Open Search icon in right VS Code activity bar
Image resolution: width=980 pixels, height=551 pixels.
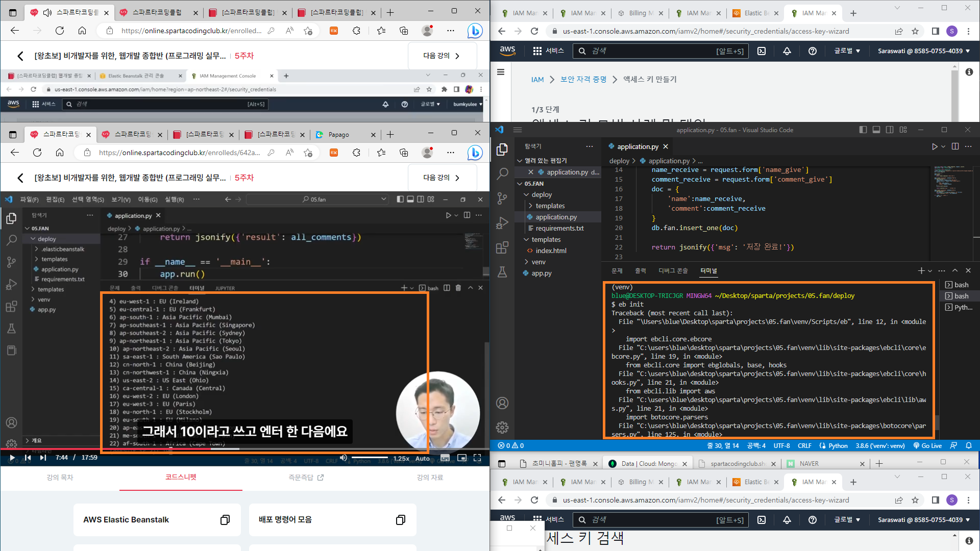(502, 173)
